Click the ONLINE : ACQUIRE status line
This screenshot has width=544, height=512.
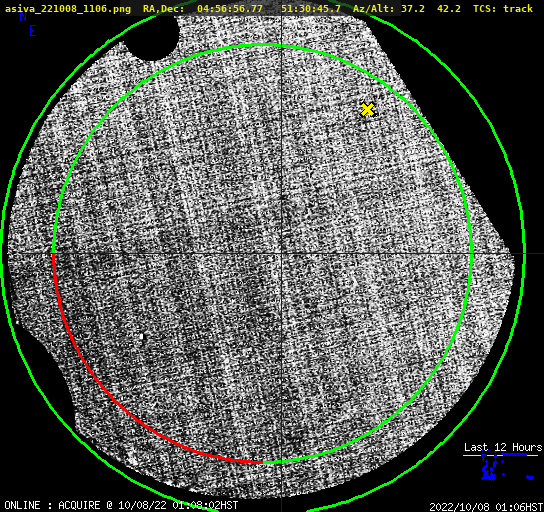click(121, 505)
